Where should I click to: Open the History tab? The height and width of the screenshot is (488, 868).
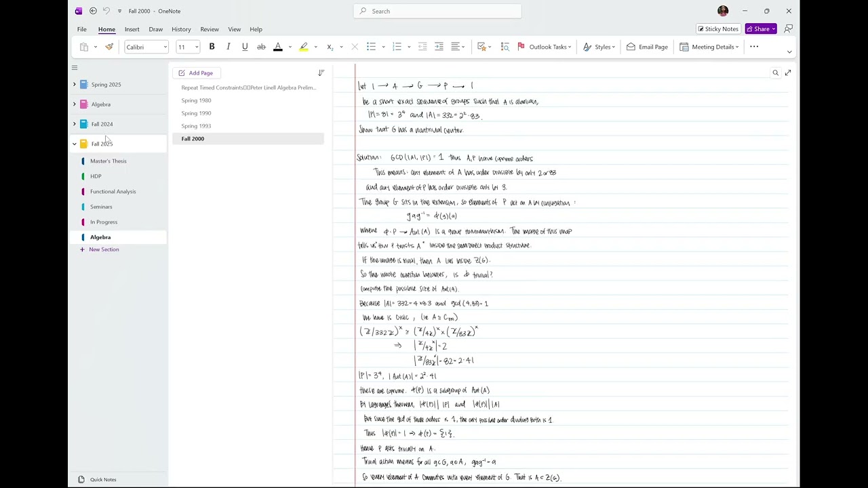click(x=181, y=29)
